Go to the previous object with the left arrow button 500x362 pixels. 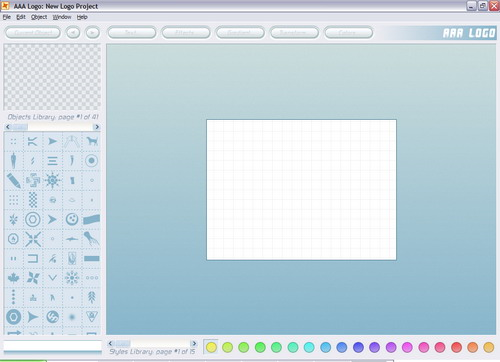pyautogui.click(x=73, y=33)
